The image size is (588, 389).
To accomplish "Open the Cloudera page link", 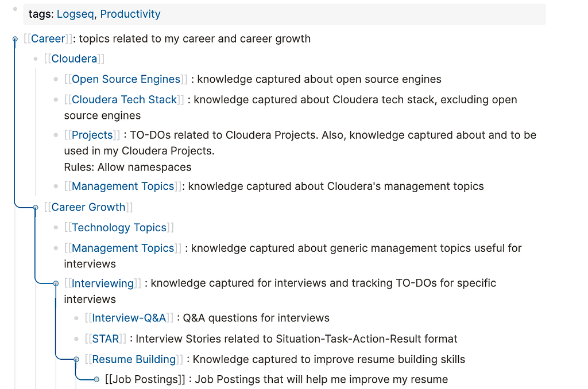I will tap(74, 59).
